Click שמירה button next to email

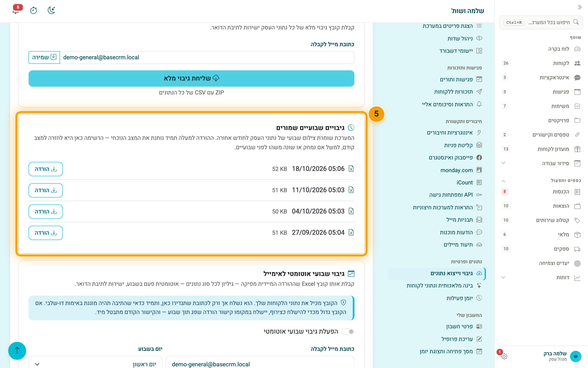pos(44,57)
